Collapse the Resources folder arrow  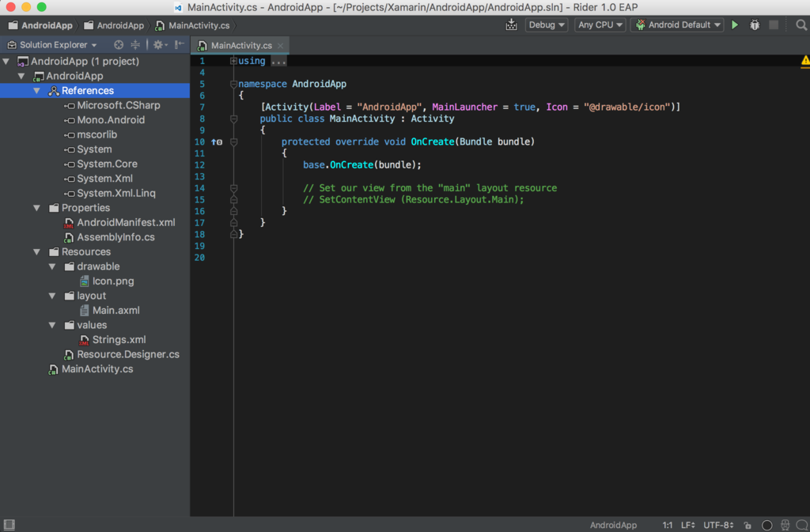pos(36,252)
